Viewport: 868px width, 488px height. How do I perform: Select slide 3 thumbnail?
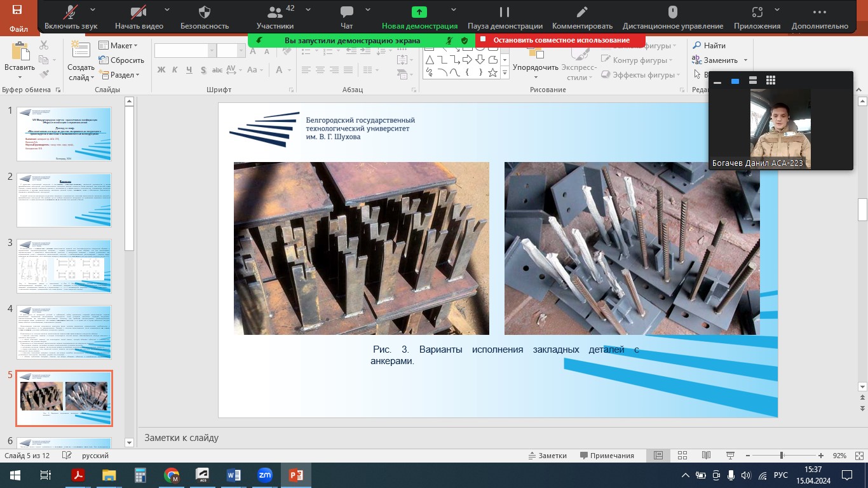click(x=64, y=266)
